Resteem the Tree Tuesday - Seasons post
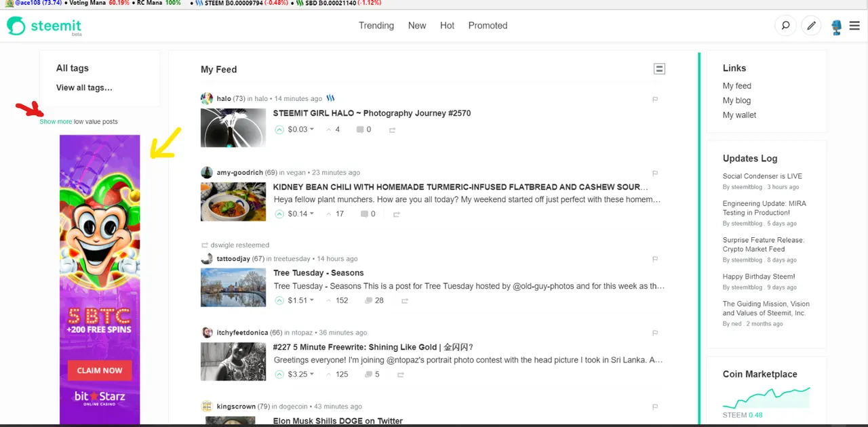 405,301
